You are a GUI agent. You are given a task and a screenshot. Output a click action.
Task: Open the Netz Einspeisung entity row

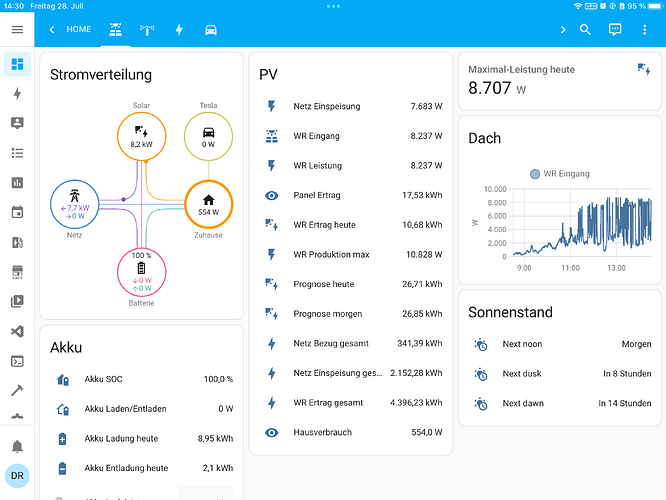(351, 106)
